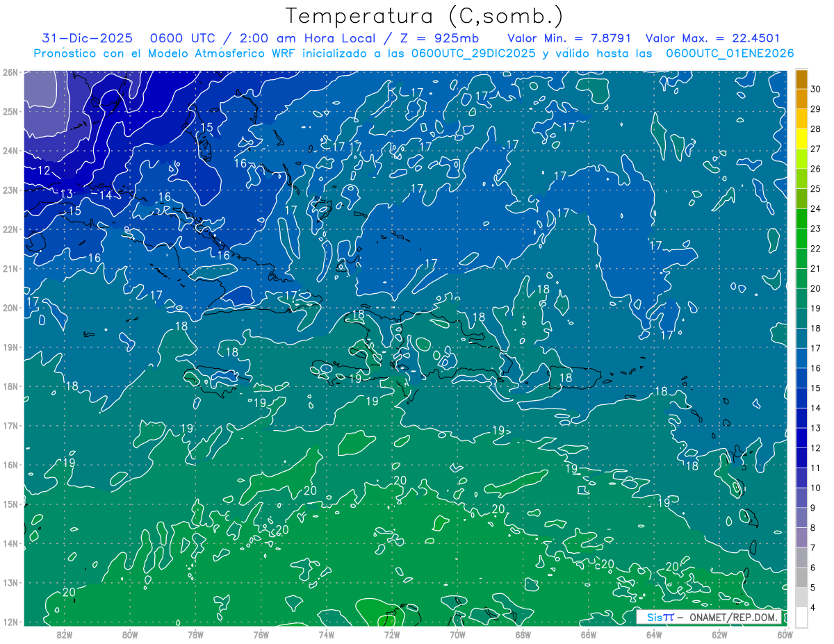
Task: Click the valid-until time "0600UTC_01ENE2026"
Action: click(x=730, y=53)
